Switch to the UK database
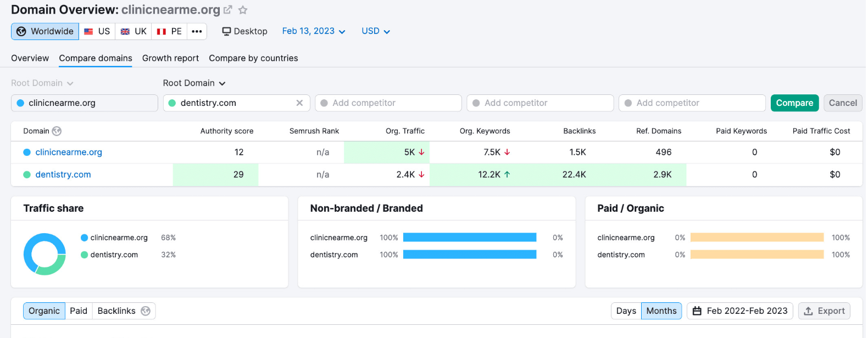 (x=133, y=31)
